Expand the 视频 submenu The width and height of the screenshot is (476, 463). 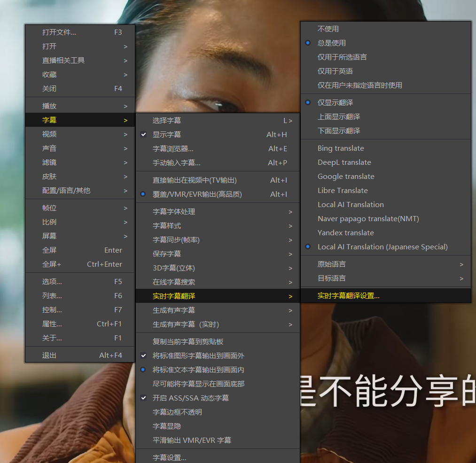pos(80,134)
